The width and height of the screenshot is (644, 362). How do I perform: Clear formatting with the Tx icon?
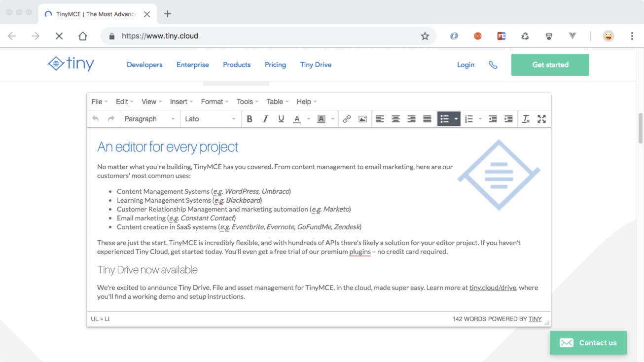pyautogui.click(x=525, y=118)
